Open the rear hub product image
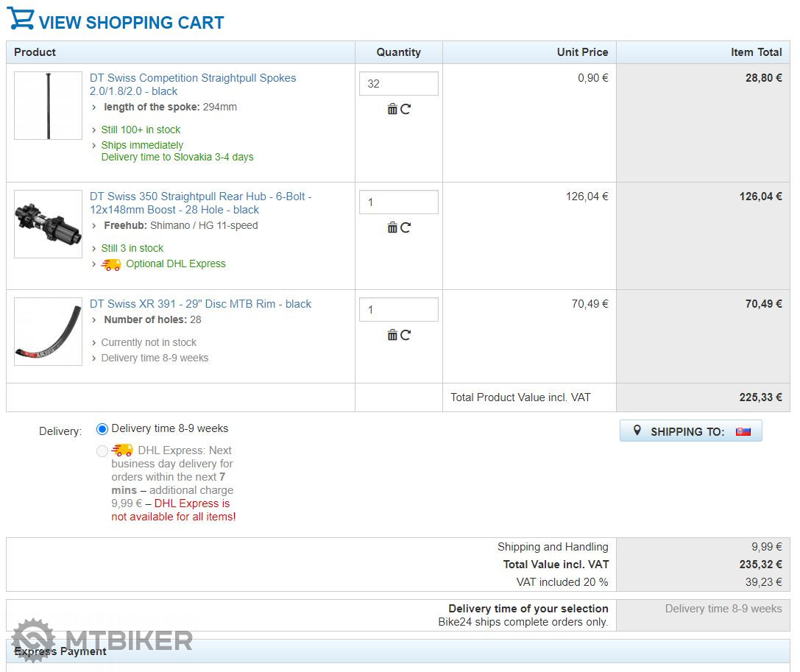800x672 pixels. point(49,224)
